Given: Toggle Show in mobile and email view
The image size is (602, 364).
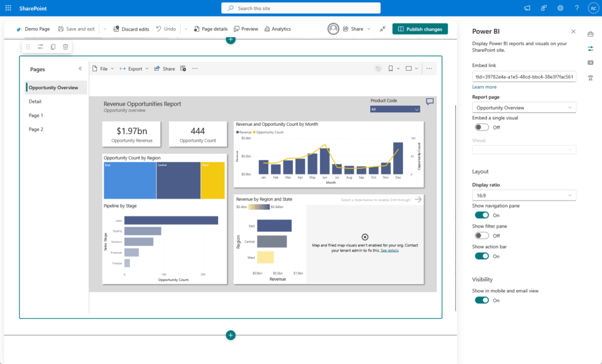Looking at the screenshot, I should 482,300.
